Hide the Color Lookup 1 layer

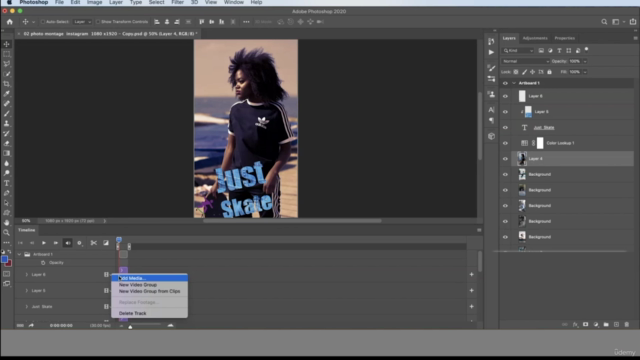point(505,143)
